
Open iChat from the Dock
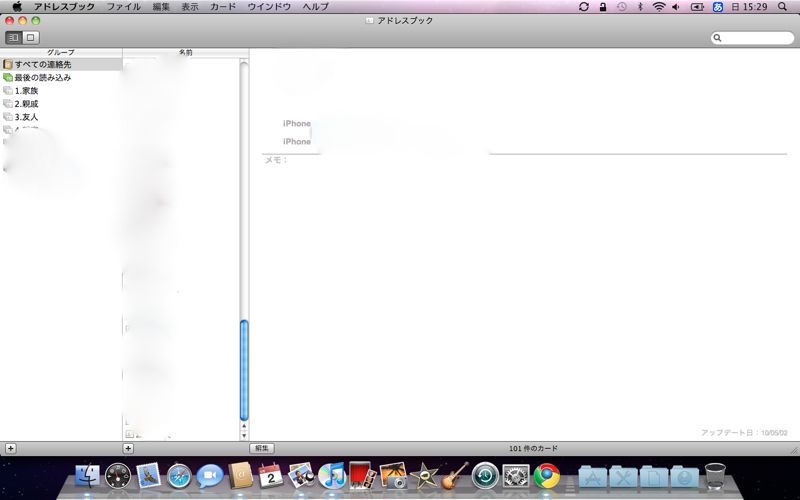tap(210, 476)
